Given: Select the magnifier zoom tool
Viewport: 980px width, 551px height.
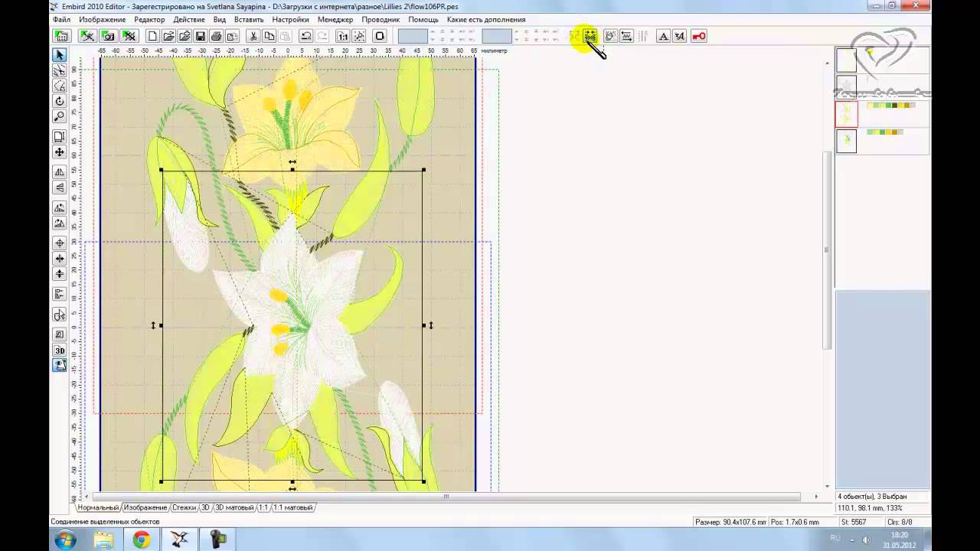Looking at the screenshot, I should [x=60, y=116].
